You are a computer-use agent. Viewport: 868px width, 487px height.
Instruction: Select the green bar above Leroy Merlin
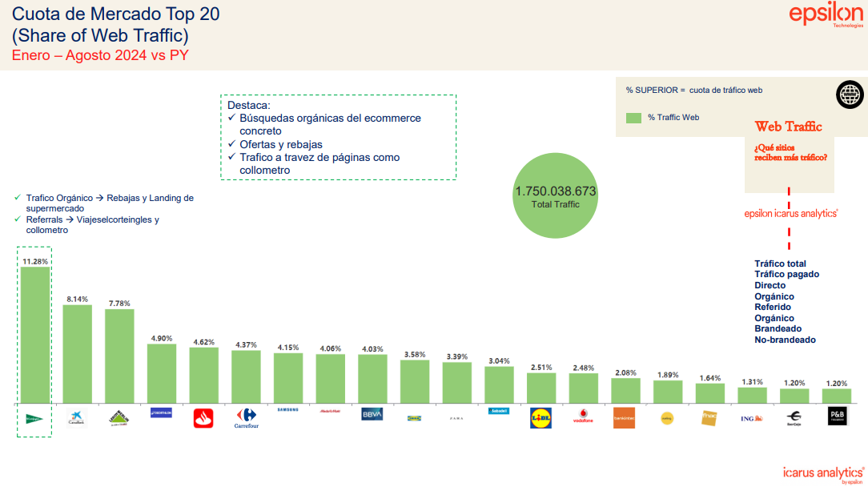[119, 356]
